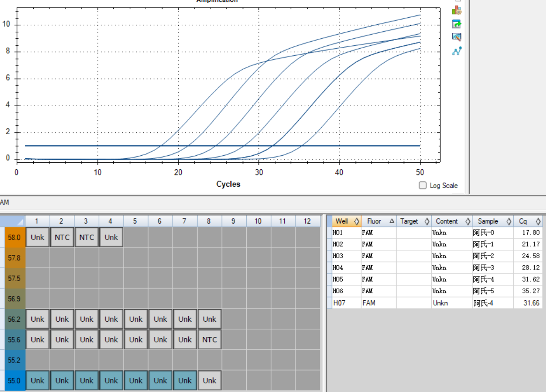Select the horizontal threshold line in chart
The height and width of the screenshot is (392, 546).
click(223, 146)
